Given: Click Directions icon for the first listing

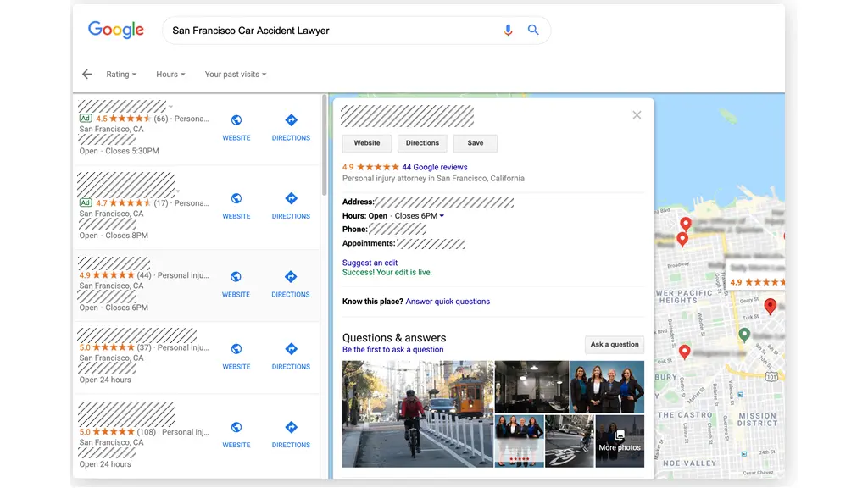Looking at the screenshot, I should pos(291,121).
